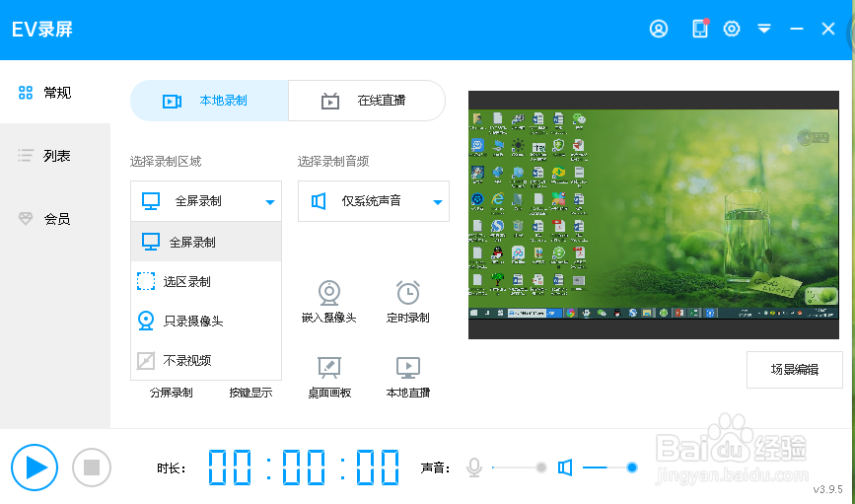
Task: Click the 选择录制区域 label
Action: [x=166, y=162]
